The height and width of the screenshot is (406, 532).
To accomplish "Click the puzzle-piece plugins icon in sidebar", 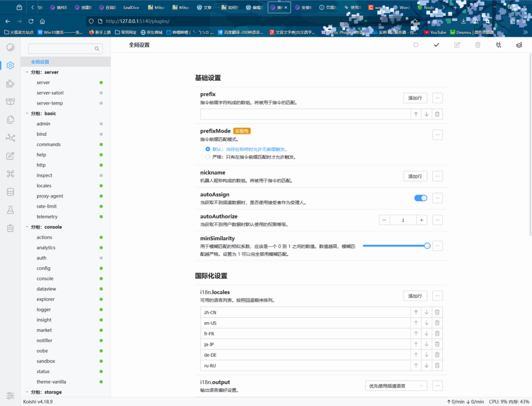I will [10, 84].
